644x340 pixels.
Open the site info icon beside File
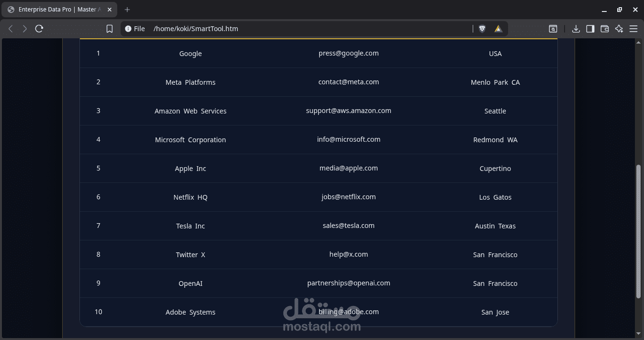128,29
